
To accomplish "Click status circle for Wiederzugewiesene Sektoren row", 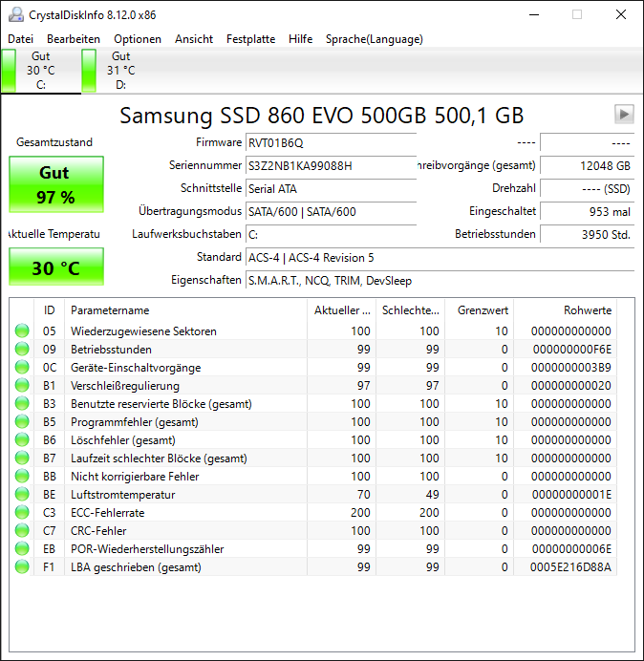I will (x=22, y=330).
